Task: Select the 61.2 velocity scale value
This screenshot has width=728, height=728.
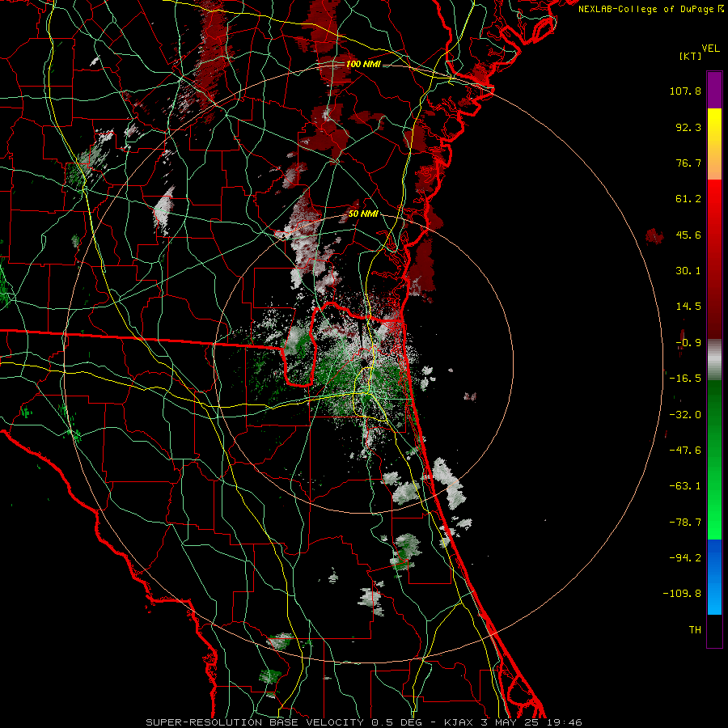Action: 688,199
